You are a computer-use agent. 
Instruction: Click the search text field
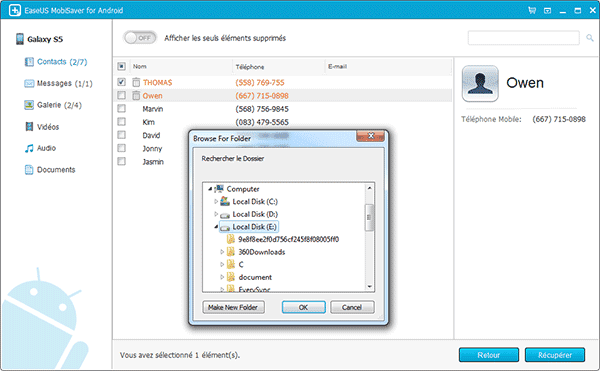pyautogui.click(x=523, y=38)
